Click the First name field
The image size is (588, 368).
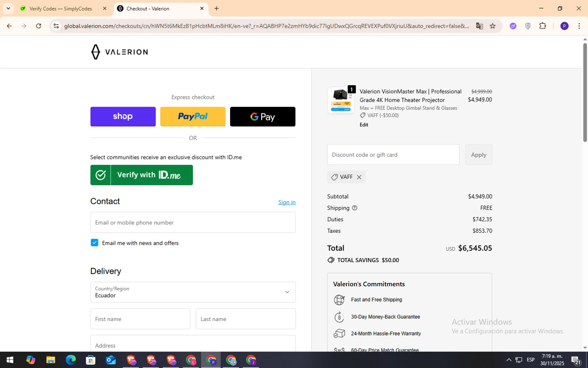point(140,319)
